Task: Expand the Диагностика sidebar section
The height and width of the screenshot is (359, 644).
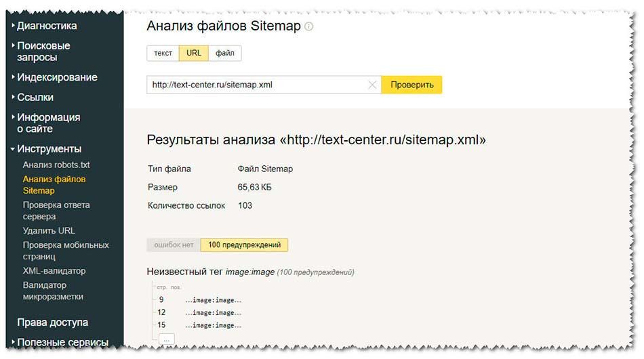Action: click(47, 26)
